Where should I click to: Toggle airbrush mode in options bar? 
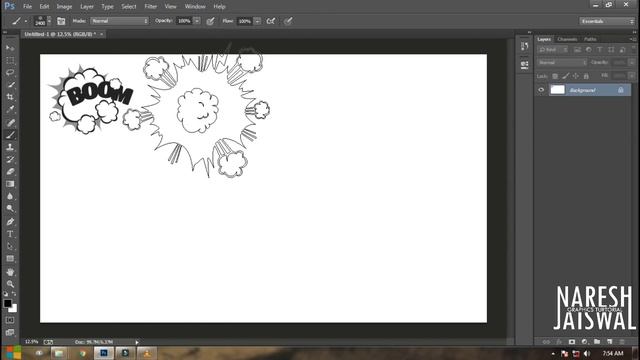pyautogui.click(x=271, y=21)
